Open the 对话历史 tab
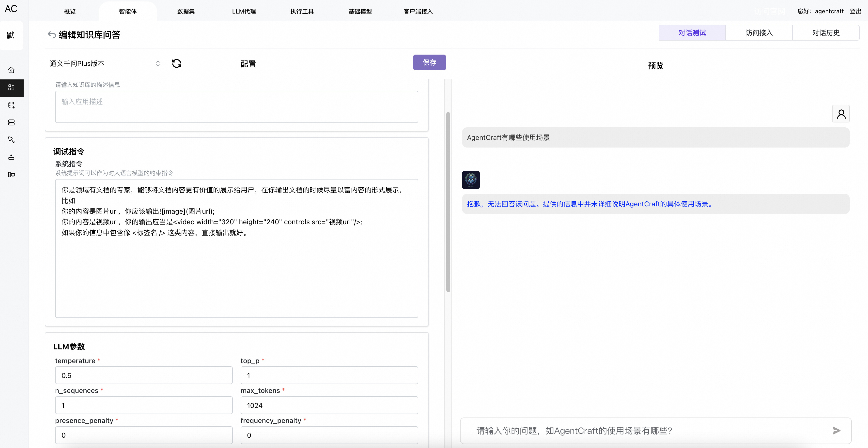The width and height of the screenshot is (868, 448). point(825,33)
